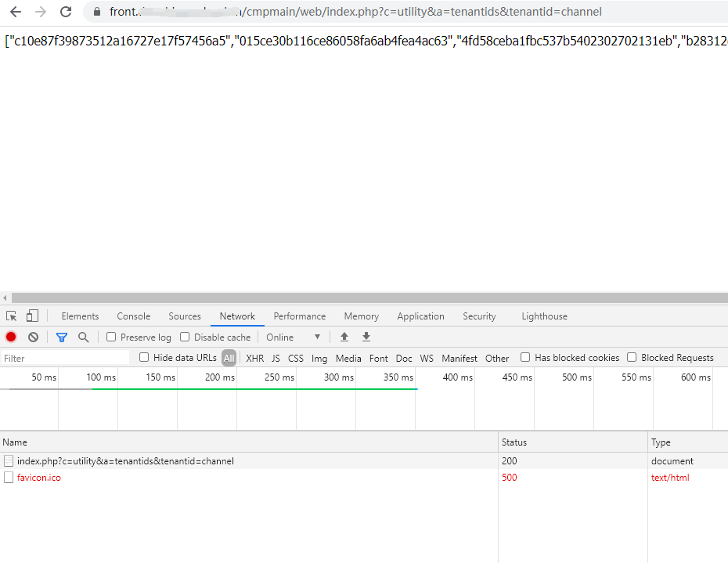Filter requests by XHR type
Viewport: 728px width, 563px height.
254,359
